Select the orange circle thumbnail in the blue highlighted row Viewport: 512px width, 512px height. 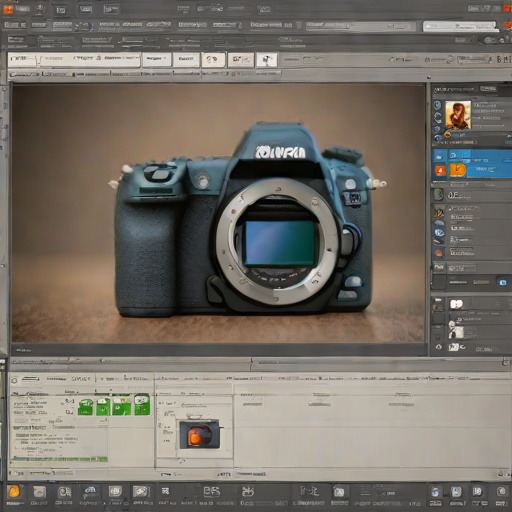tap(458, 170)
